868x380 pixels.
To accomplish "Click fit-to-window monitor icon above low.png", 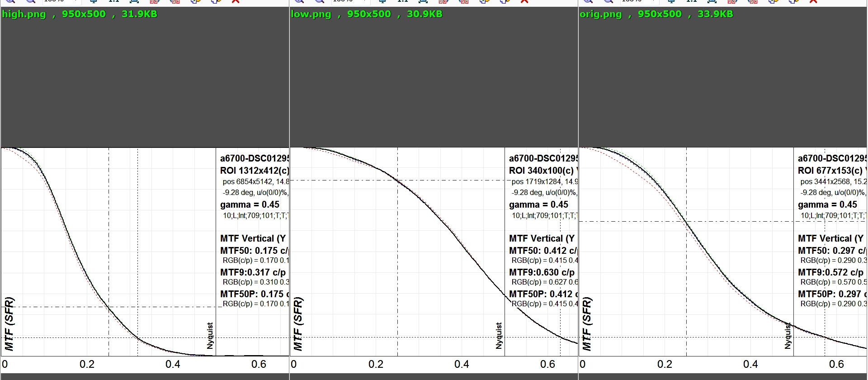I will click(382, 1).
